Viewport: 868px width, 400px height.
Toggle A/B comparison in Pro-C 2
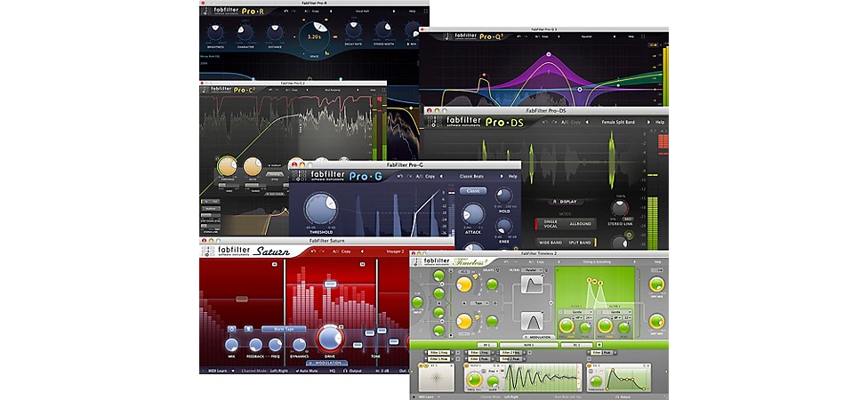click(x=286, y=90)
